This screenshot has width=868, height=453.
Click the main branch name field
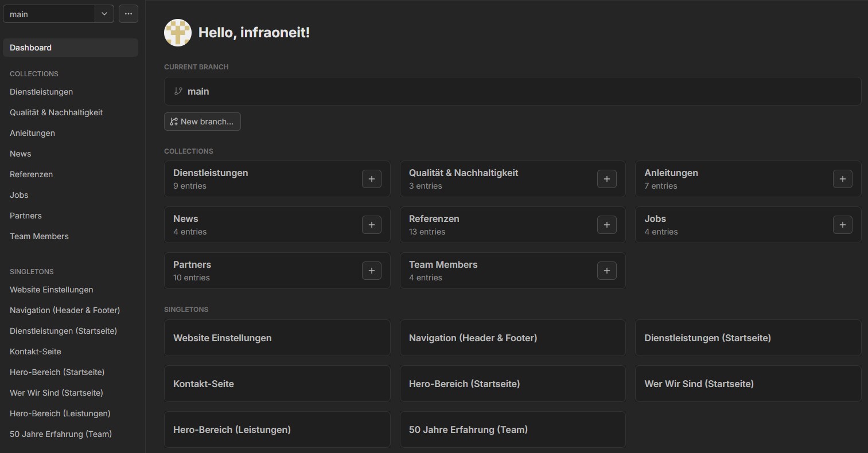click(x=49, y=14)
